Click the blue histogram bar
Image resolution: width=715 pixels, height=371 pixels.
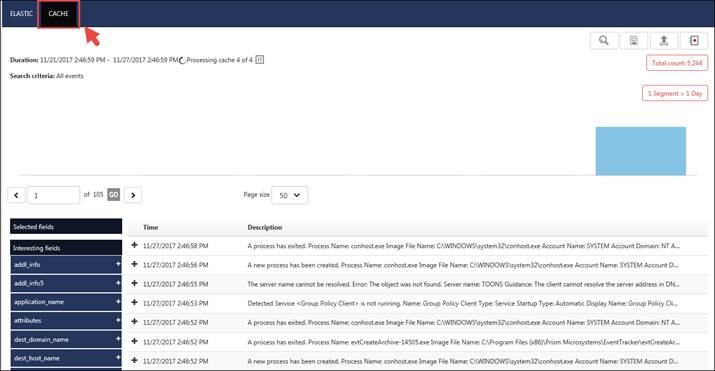pos(641,151)
